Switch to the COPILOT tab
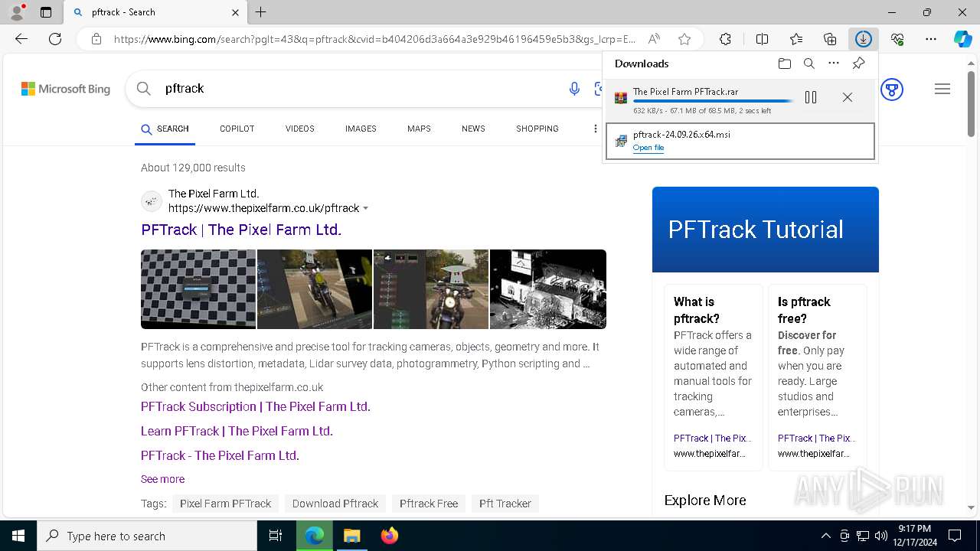The width and height of the screenshot is (980, 551). pyautogui.click(x=237, y=129)
